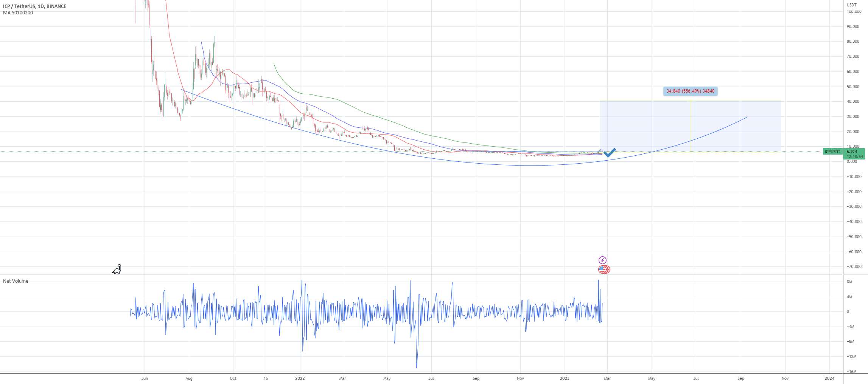Click the Jun label on the time axis
Viewport: 868px width, 384px height.
(x=144, y=378)
